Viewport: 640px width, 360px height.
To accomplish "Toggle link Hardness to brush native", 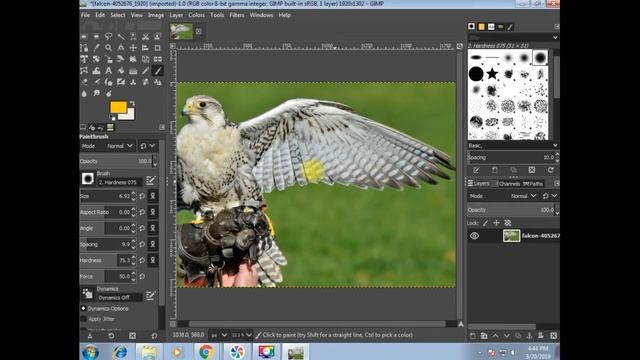I will (x=153, y=260).
